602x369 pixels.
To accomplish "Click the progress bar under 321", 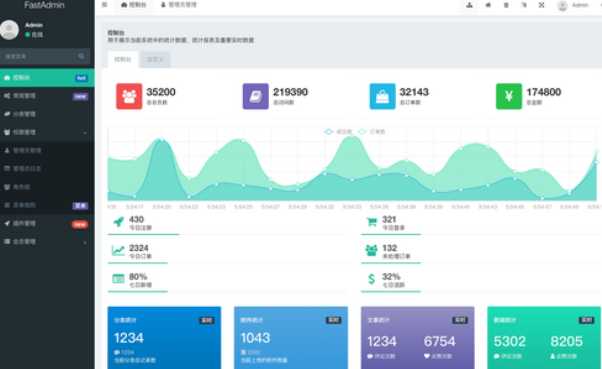I will tap(390, 234).
